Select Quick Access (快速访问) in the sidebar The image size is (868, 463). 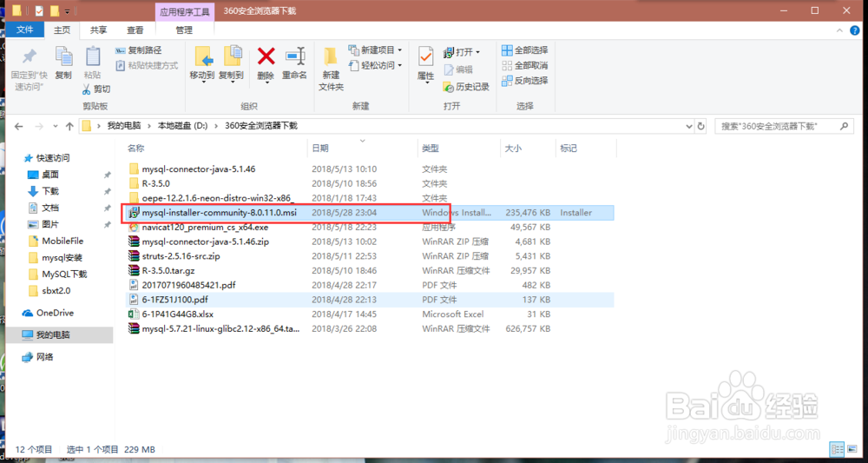click(x=47, y=158)
